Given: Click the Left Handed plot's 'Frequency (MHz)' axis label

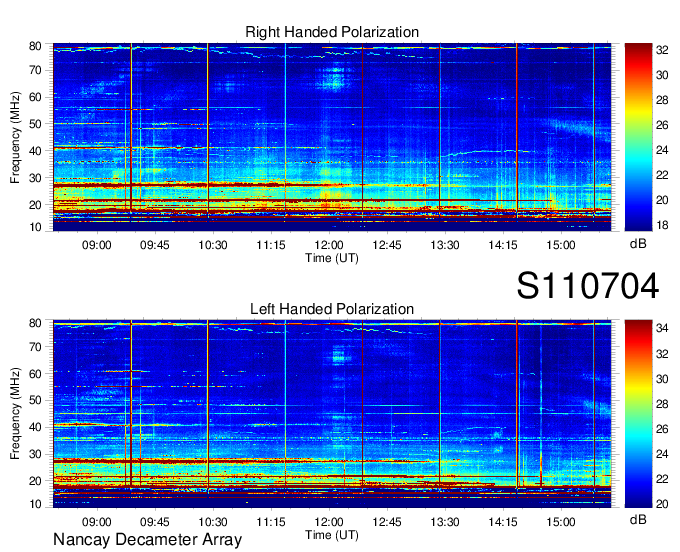Looking at the screenshot, I should click(15, 414).
